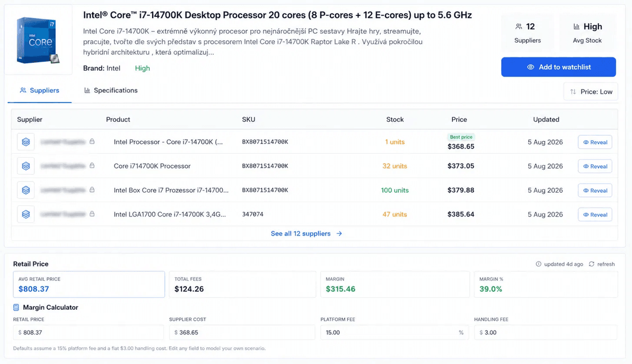
Task: Click the Margin Calculator icon
Action: point(16,307)
